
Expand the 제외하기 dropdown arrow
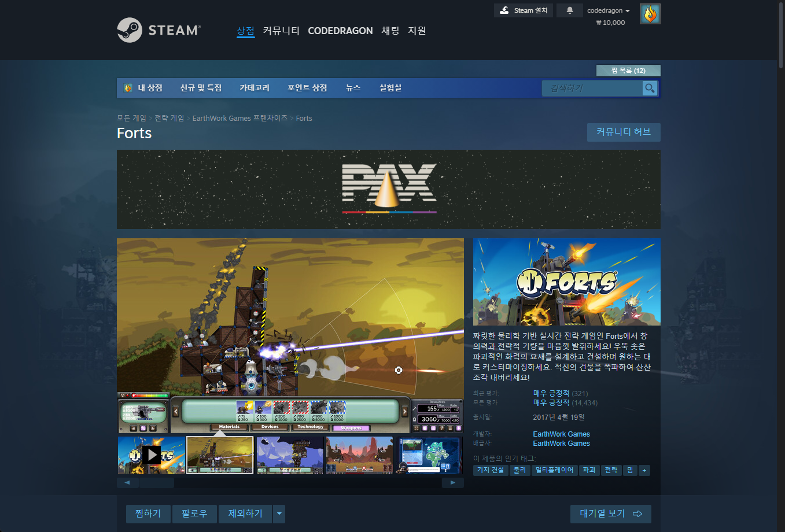[279, 513]
